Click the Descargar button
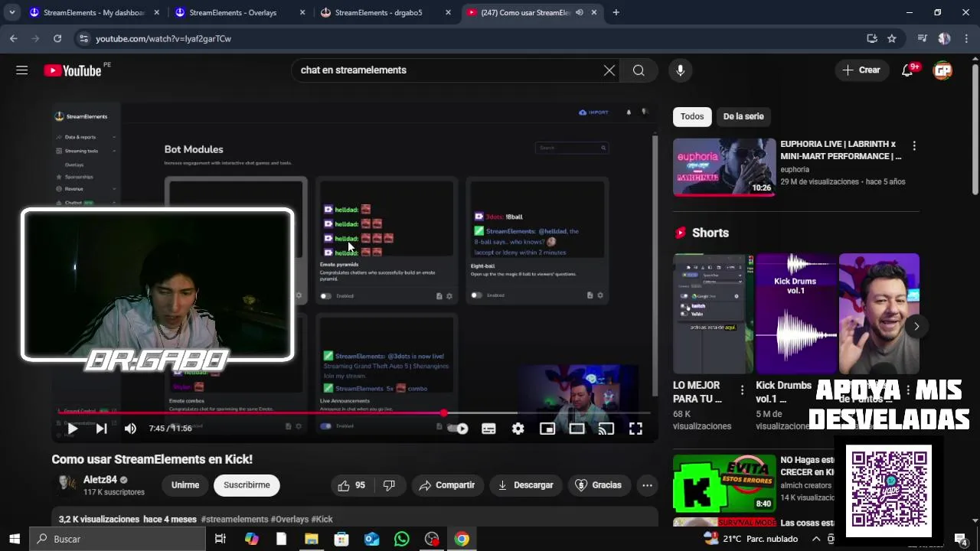Image resolution: width=980 pixels, height=551 pixels. click(x=525, y=485)
